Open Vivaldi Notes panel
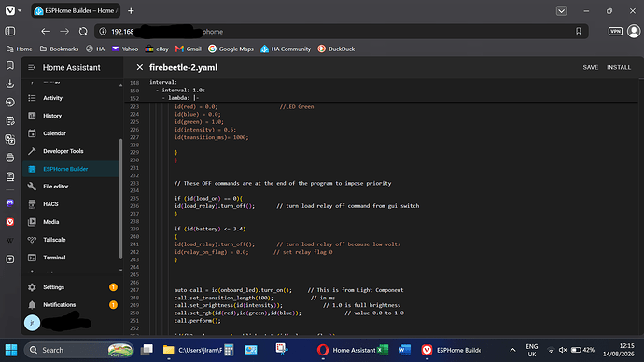 tap(10, 121)
